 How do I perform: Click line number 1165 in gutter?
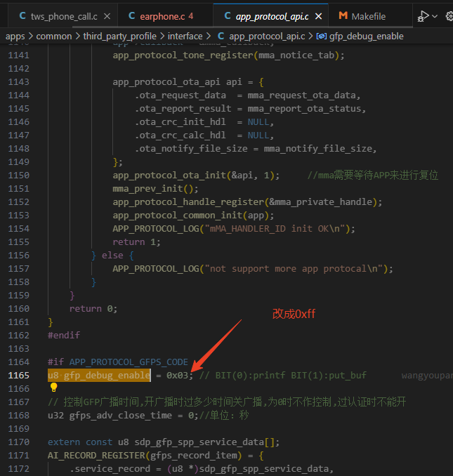tap(19, 375)
